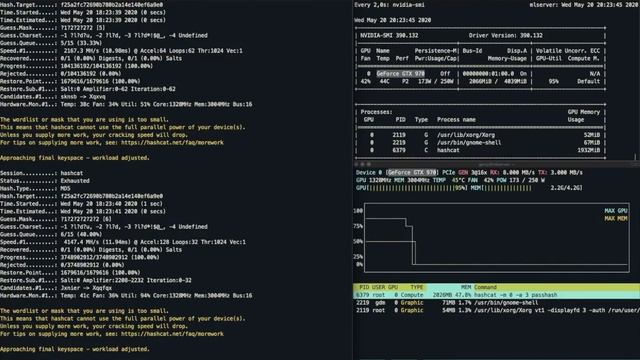Click MAX MEM legend label

[x=616, y=219]
